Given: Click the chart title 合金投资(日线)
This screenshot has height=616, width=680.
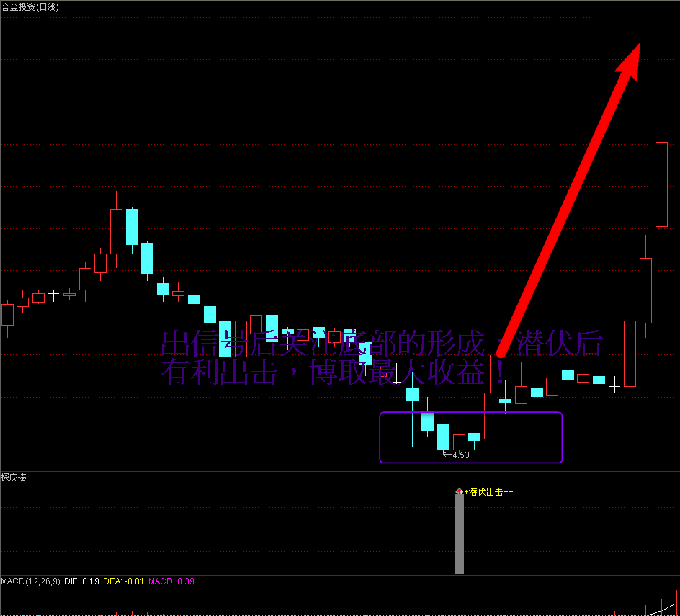Looking at the screenshot, I should point(30,7).
